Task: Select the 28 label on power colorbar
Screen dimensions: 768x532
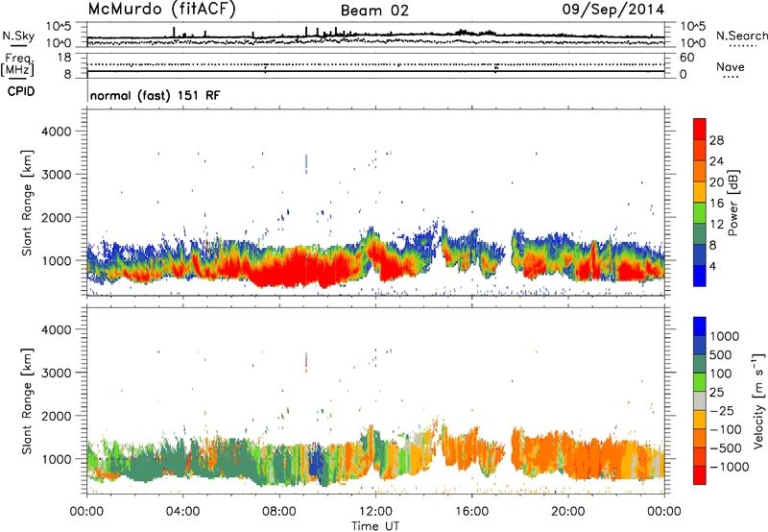Action: pyautogui.click(x=716, y=140)
